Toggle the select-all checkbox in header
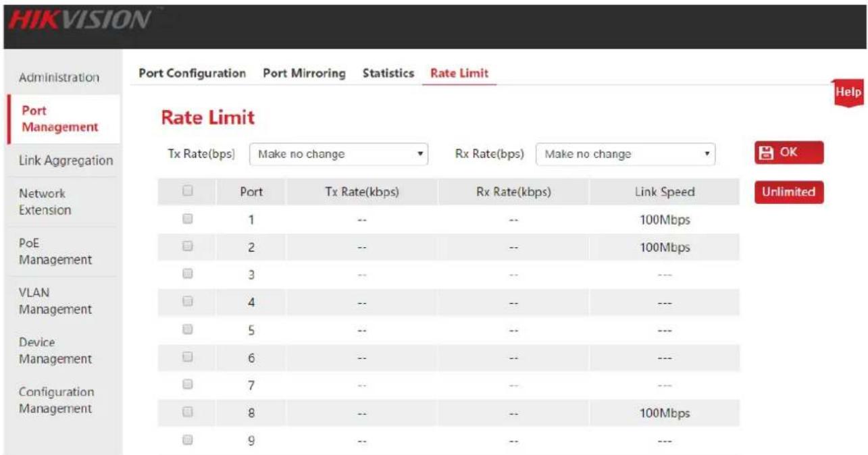868x455 pixels. point(188,192)
